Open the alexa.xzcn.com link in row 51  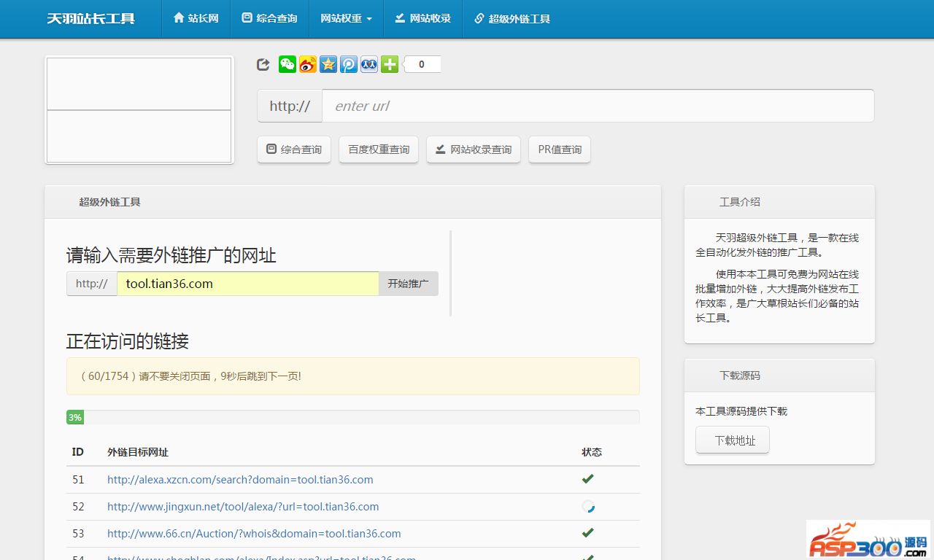pyautogui.click(x=240, y=480)
